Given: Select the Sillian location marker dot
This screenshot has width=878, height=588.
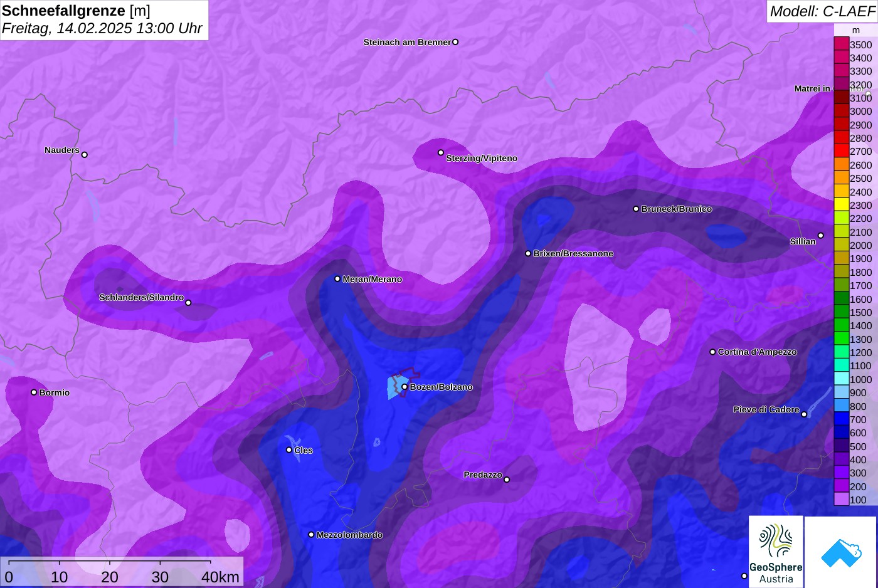Looking at the screenshot, I should 820,236.
